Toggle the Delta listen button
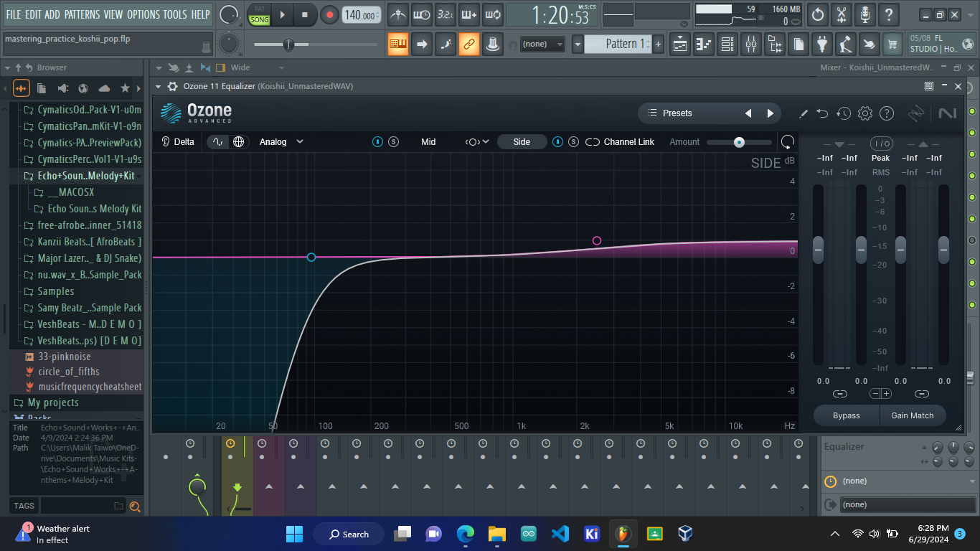 click(x=177, y=142)
